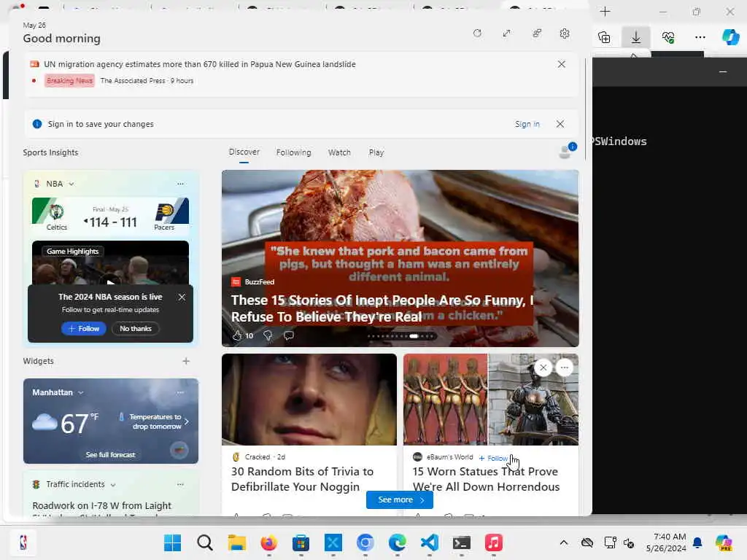Viewport: 747px width, 560px height.
Task: Open the Cracked trivia article thumbnail
Action: pos(309,400)
